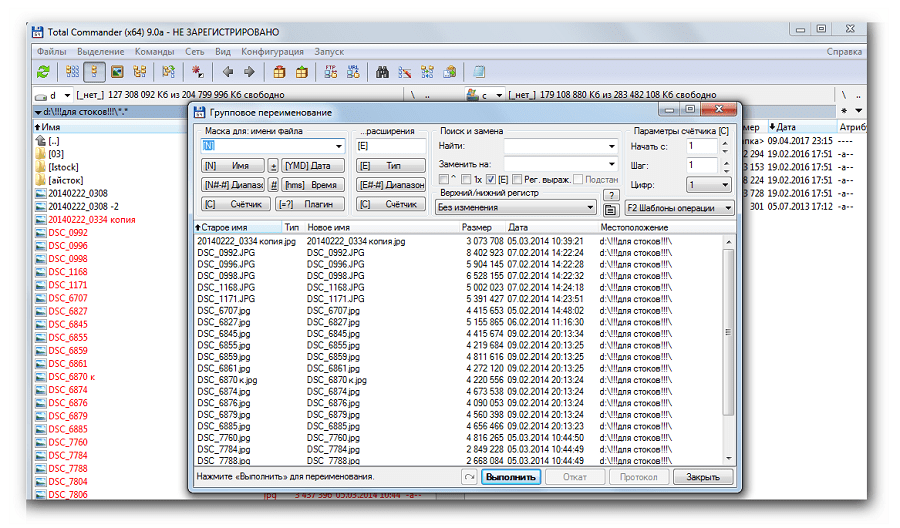The height and width of the screenshot is (528, 900).
Task: Tick the 1x checkbox
Action: (466, 179)
